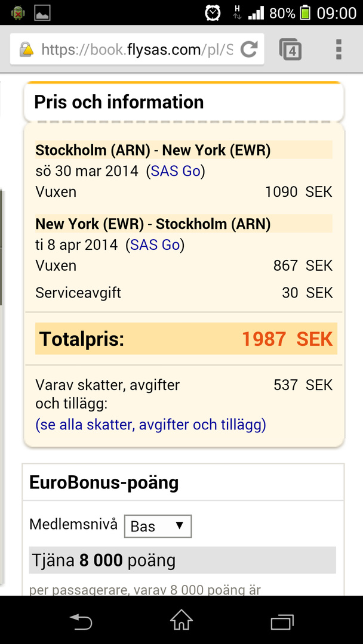Open the recent apps button
The height and width of the screenshot is (644, 363).
click(282, 621)
